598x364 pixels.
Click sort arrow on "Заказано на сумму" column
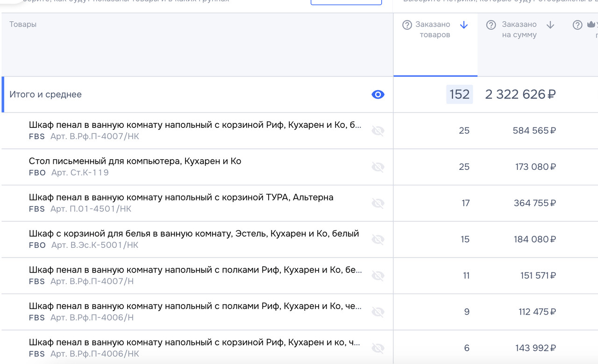[550, 25]
